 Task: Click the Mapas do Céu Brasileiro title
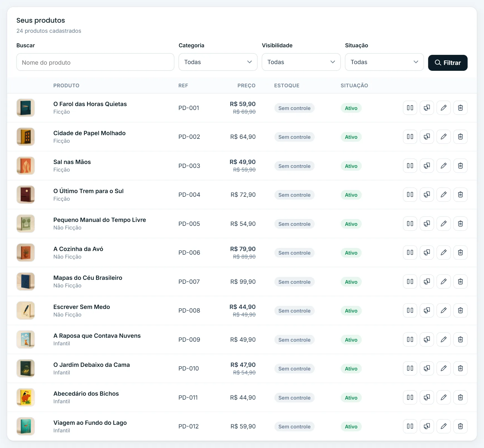click(88, 278)
